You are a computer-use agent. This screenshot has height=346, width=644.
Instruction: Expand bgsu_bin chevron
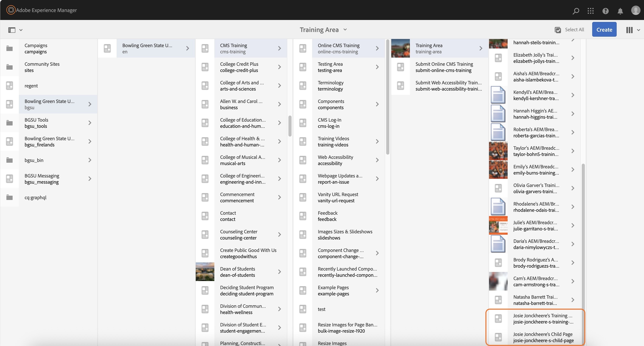pyautogui.click(x=90, y=160)
